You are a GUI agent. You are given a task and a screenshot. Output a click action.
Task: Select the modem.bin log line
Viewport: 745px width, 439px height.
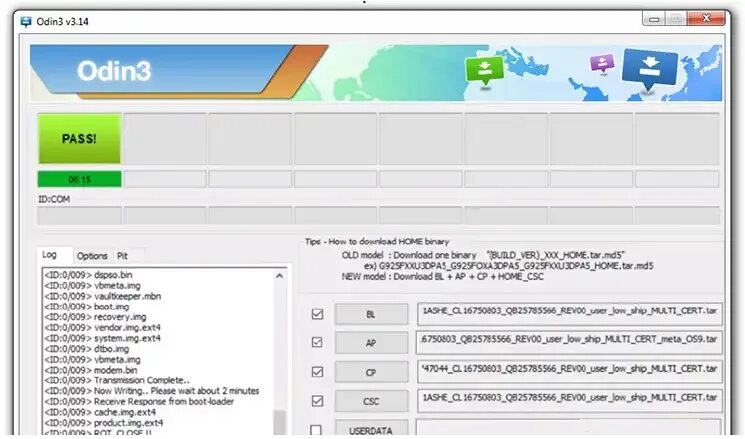coord(91,370)
